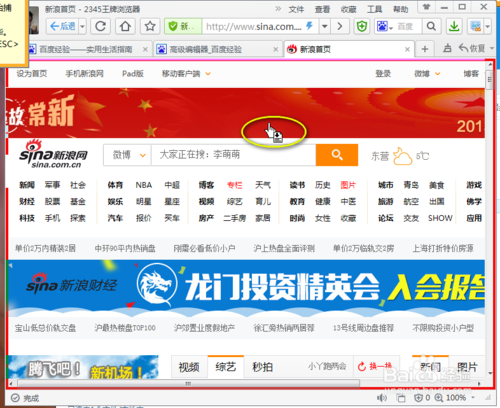
Task: Click the 换一换 refresh button
Action: point(375,367)
